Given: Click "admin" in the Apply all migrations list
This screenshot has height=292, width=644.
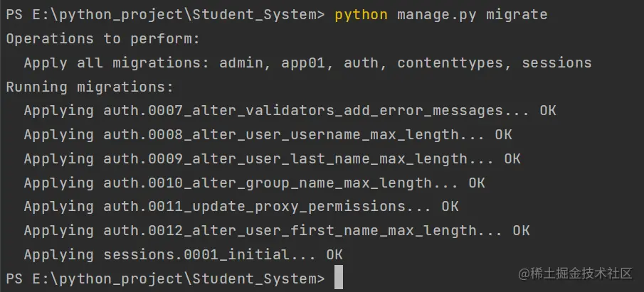Looking at the screenshot, I should [241, 63].
